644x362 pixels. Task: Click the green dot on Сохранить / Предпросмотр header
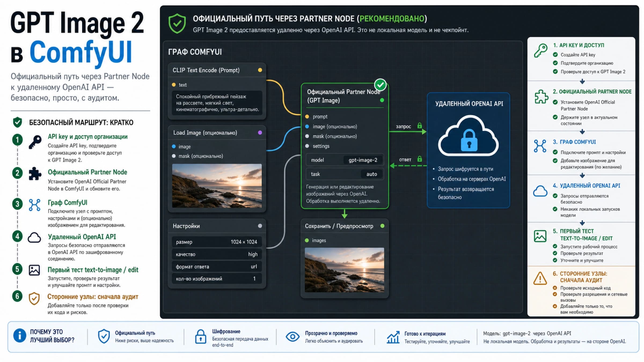(x=382, y=226)
